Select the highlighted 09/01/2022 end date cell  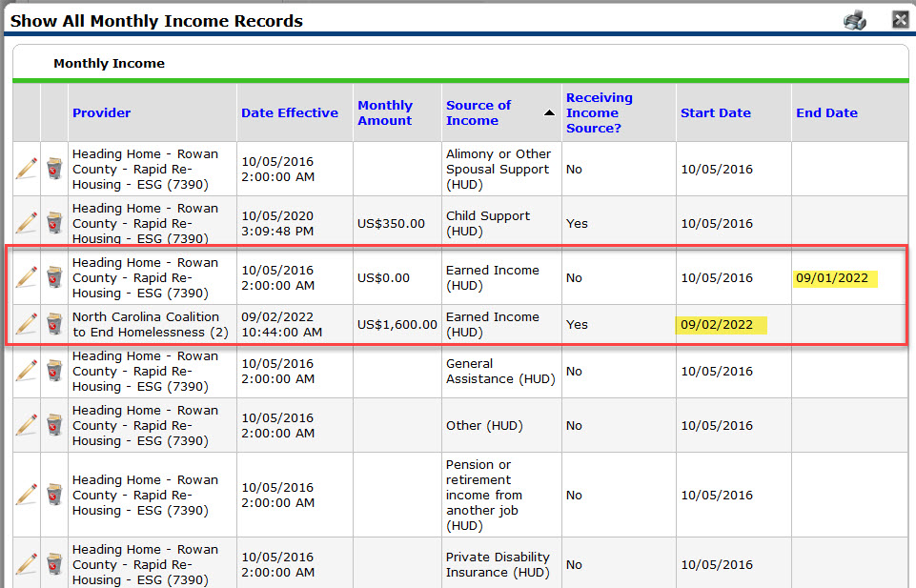click(835, 277)
